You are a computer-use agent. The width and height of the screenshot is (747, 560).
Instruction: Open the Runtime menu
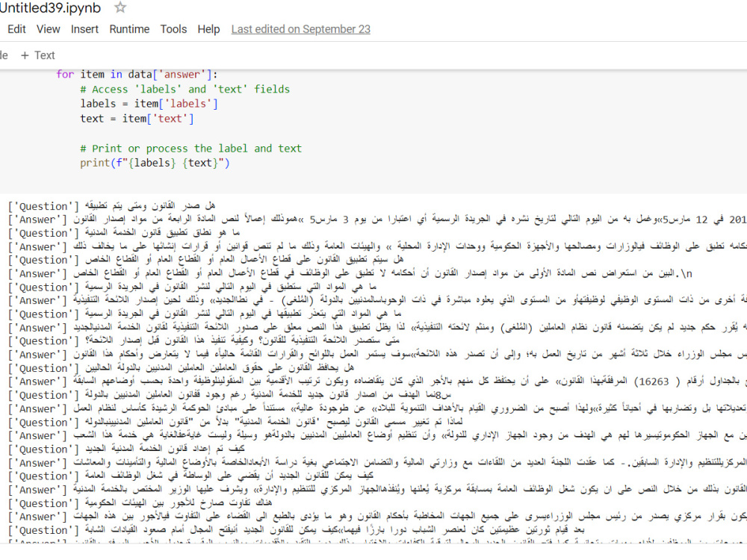coord(129,30)
